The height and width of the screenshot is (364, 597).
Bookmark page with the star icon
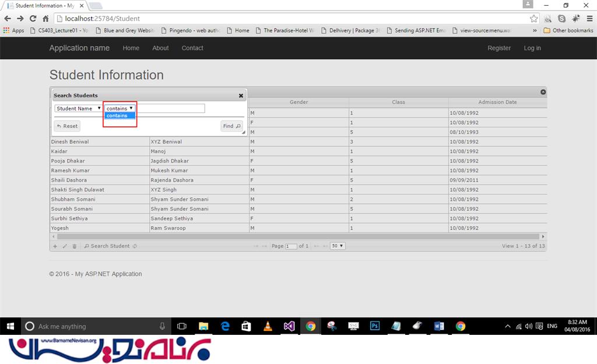pos(533,19)
